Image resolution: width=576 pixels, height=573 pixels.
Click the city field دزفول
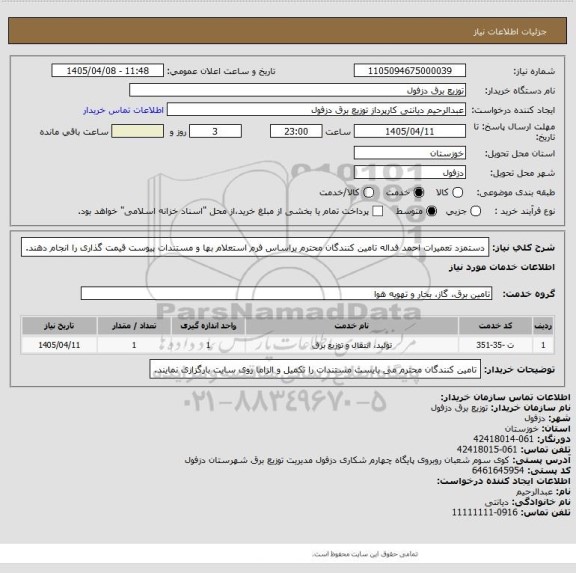coord(410,173)
